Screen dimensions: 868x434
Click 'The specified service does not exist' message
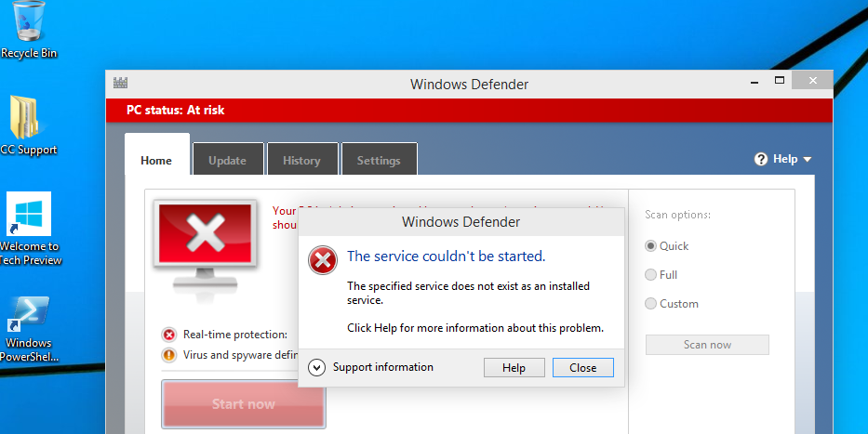468,293
